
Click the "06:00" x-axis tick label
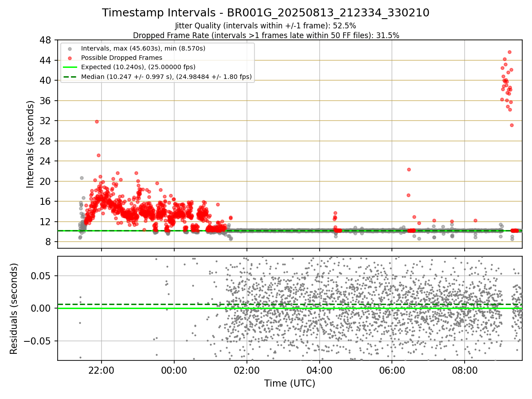pyautogui.click(x=392, y=370)
